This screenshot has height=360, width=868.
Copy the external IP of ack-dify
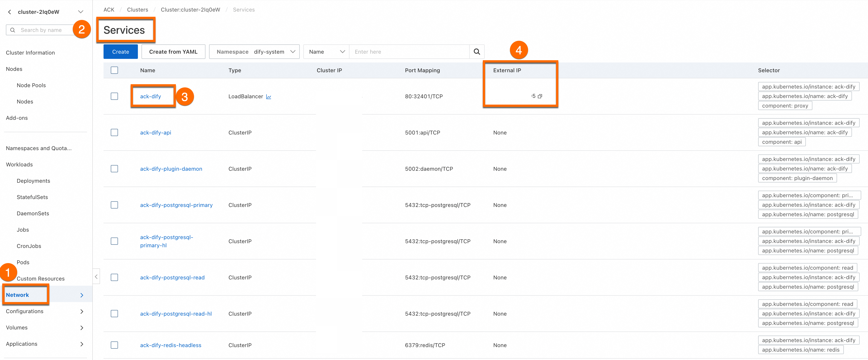click(540, 96)
